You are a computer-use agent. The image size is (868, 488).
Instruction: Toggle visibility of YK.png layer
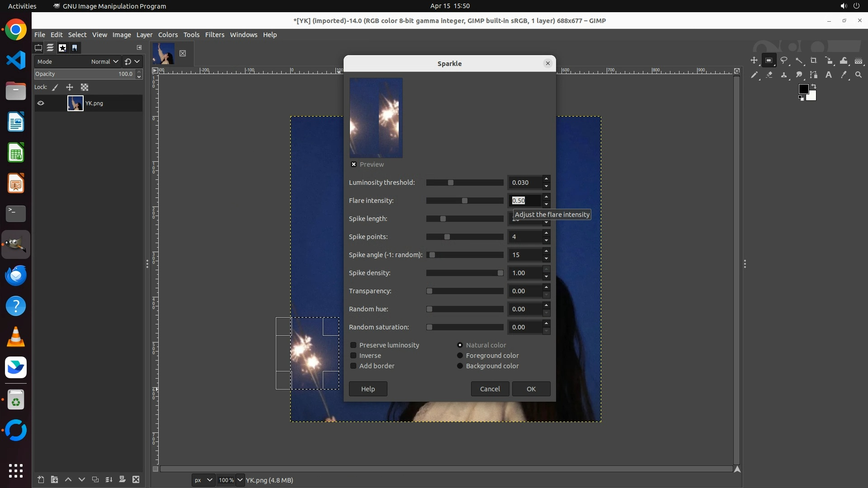click(x=41, y=103)
